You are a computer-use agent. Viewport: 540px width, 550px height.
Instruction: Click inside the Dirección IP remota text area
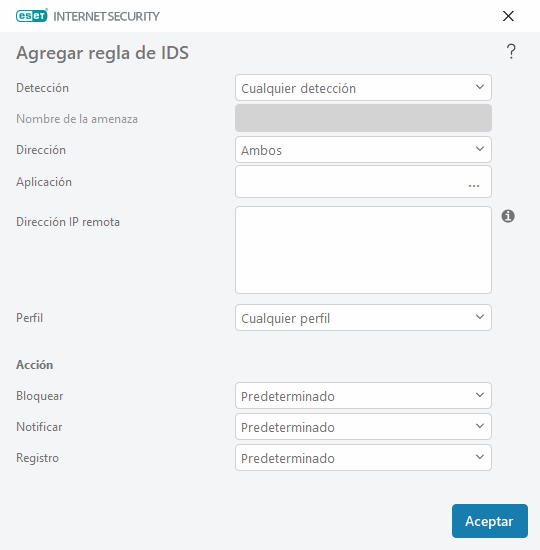tap(363, 250)
